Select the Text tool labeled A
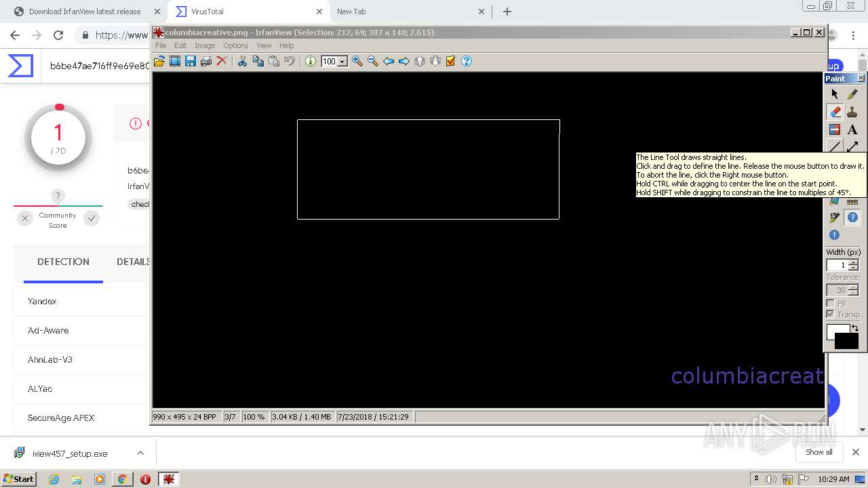Viewport: 868px width, 488px height. (x=852, y=129)
